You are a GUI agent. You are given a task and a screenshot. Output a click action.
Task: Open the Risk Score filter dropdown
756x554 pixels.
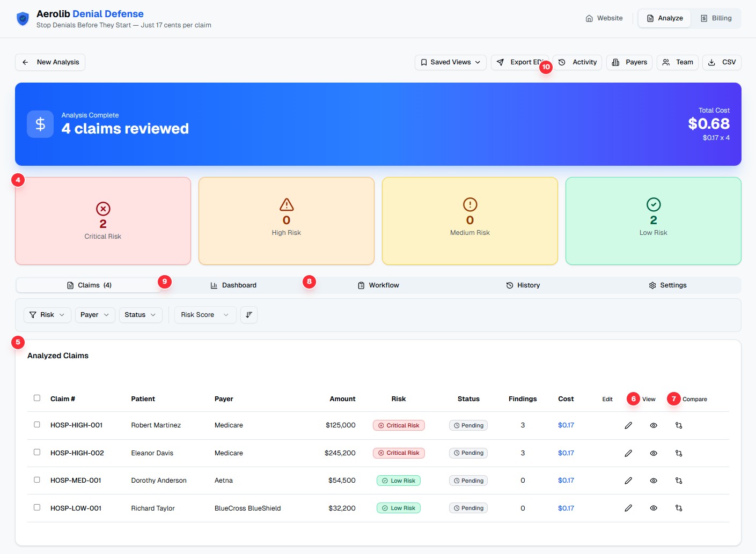(204, 315)
